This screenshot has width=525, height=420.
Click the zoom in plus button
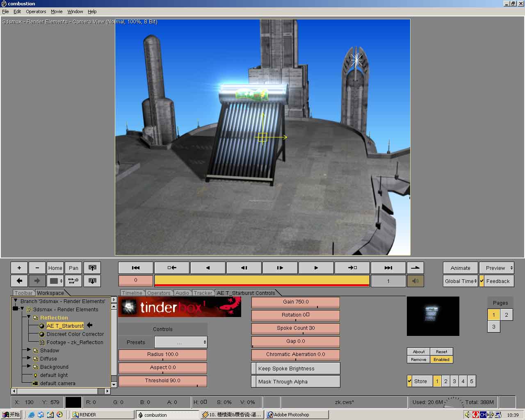point(19,268)
